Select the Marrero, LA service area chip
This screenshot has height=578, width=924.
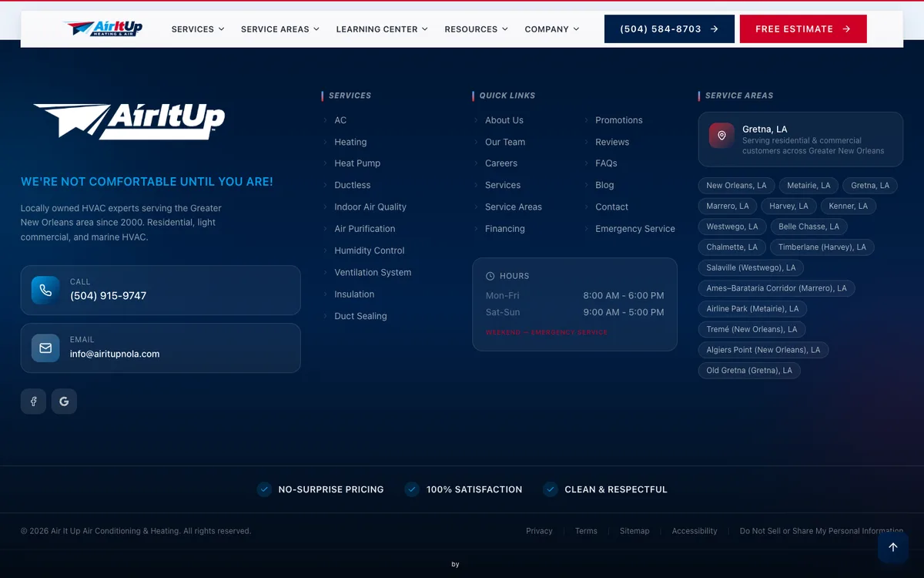click(x=728, y=207)
